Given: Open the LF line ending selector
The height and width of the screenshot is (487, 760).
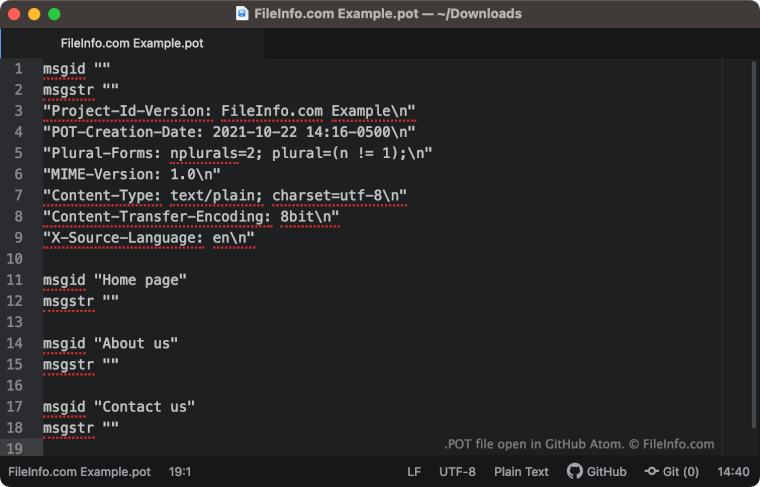Looking at the screenshot, I should coord(414,471).
